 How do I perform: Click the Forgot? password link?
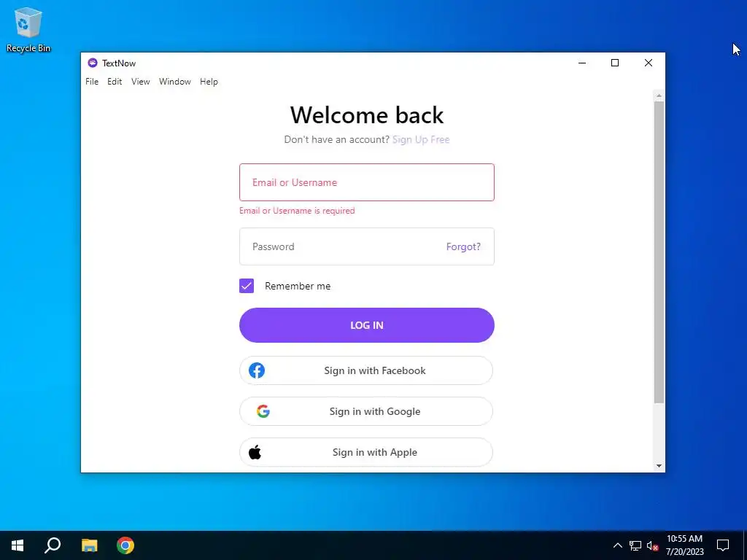tap(463, 246)
